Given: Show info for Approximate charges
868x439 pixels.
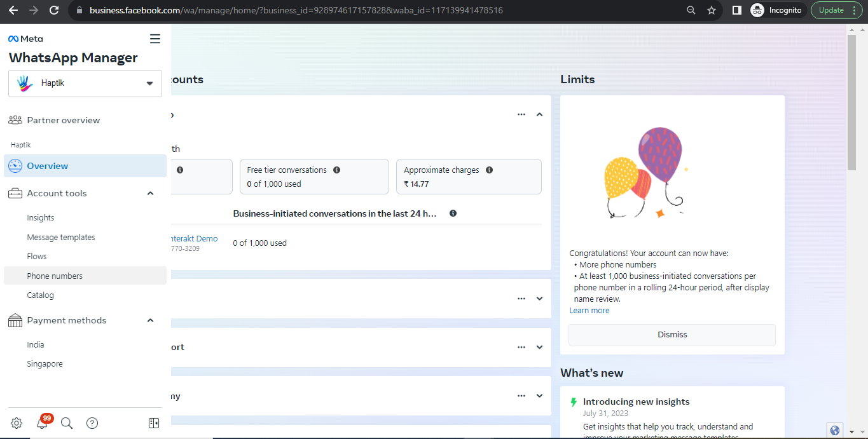Looking at the screenshot, I should click(489, 170).
